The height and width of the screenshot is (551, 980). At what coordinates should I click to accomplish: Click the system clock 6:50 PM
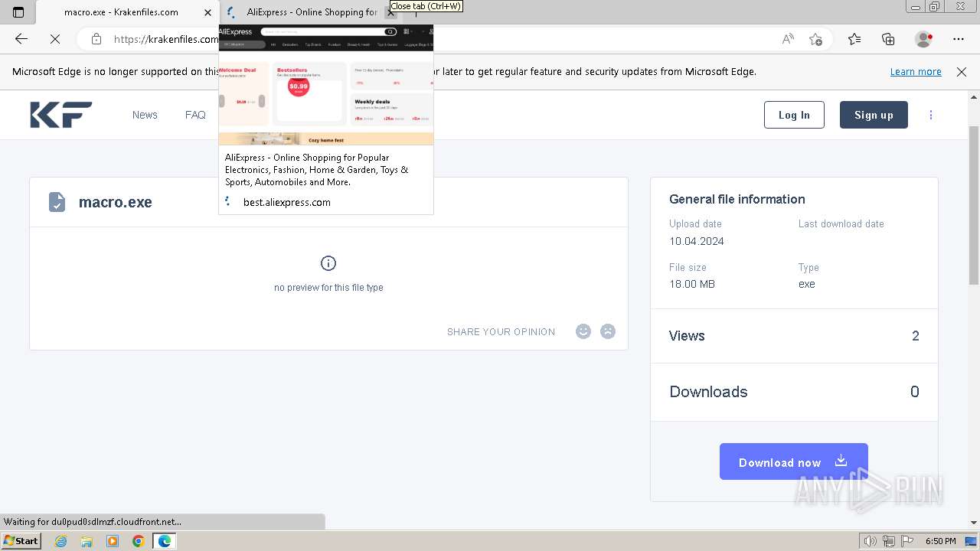940,541
